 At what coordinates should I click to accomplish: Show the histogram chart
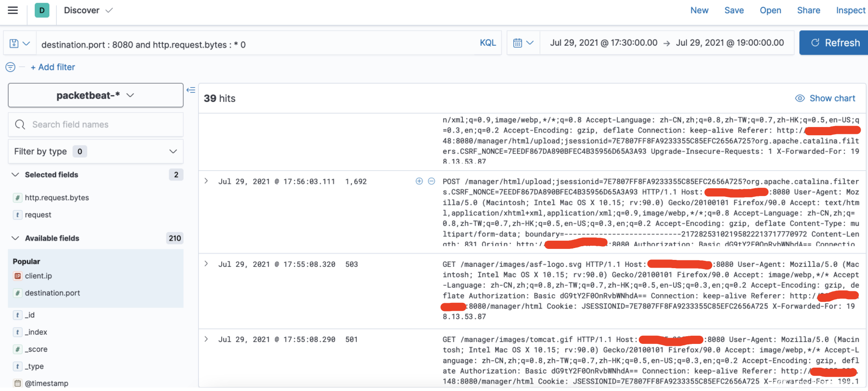point(825,98)
